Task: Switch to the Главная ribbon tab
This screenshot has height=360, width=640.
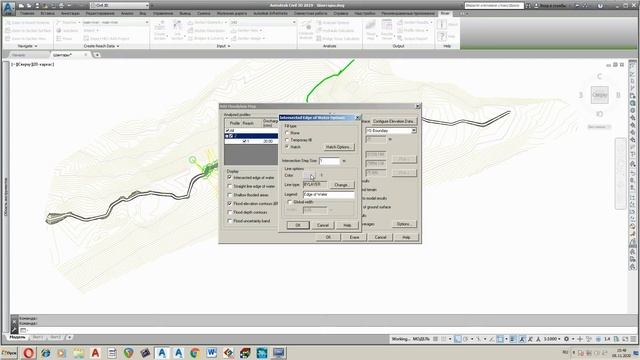Action: (x=27, y=13)
